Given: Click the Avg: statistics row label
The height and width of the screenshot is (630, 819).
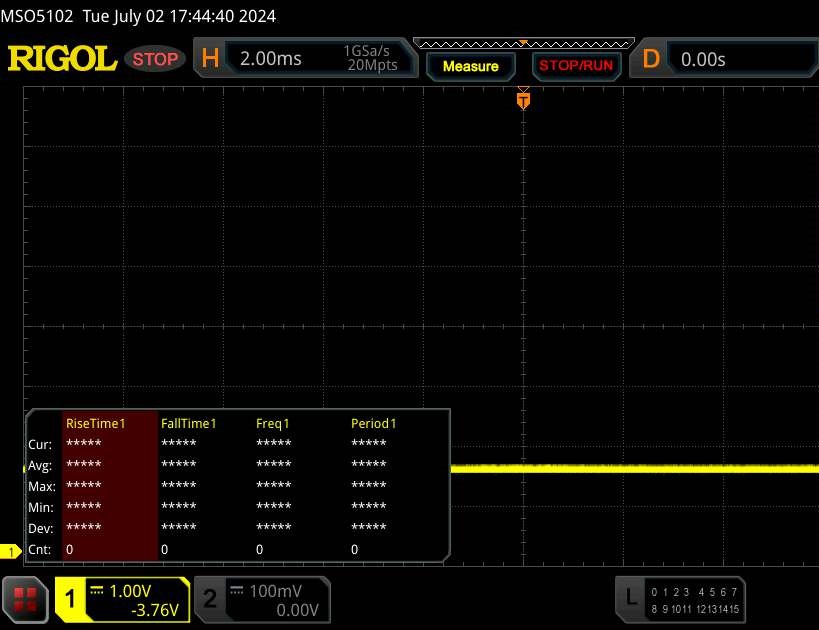Looking at the screenshot, I should point(41,465).
